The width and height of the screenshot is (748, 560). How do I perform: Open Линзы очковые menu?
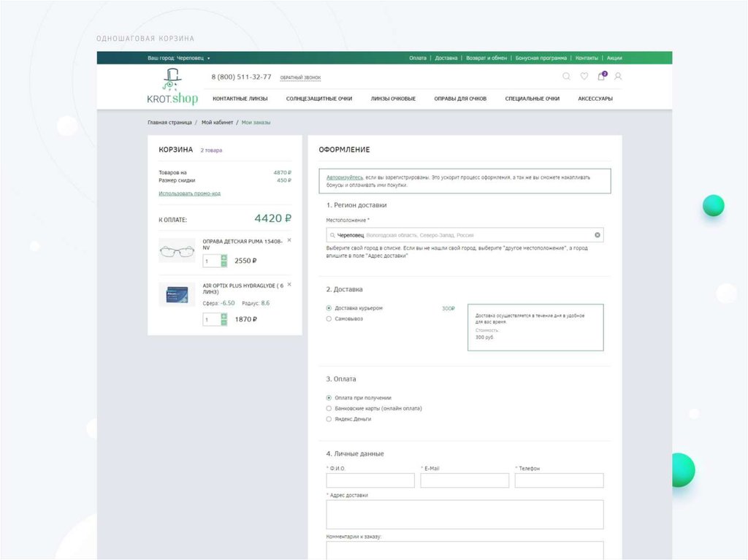tap(393, 99)
